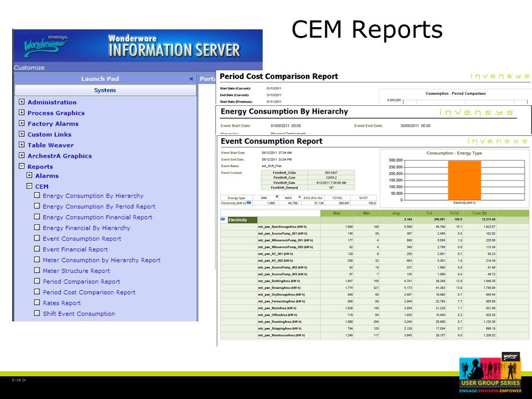This screenshot has height=399, width=532.
Task: Click the Energy Consumption By Hierarchy title
Action: click(x=284, y=111)
